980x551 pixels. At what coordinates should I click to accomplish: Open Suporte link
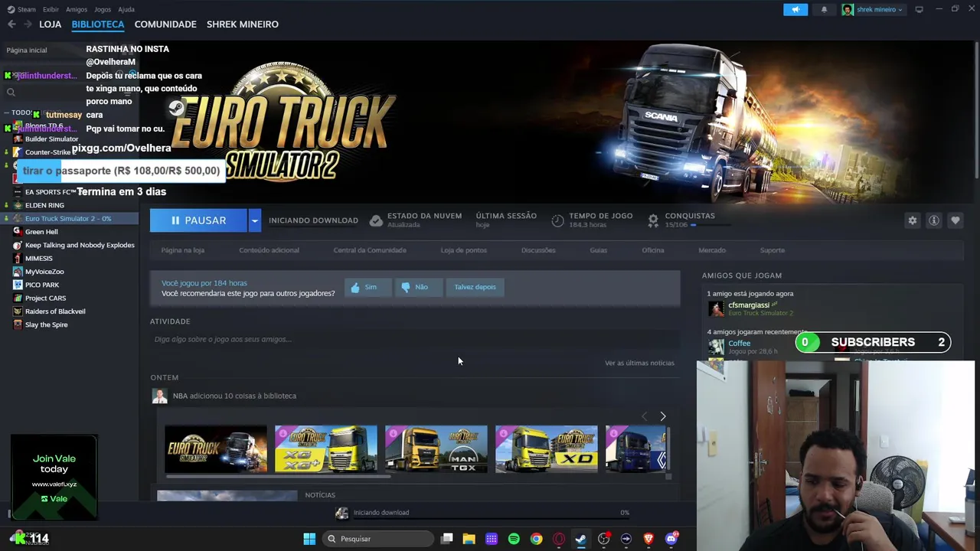pos(773,250)
